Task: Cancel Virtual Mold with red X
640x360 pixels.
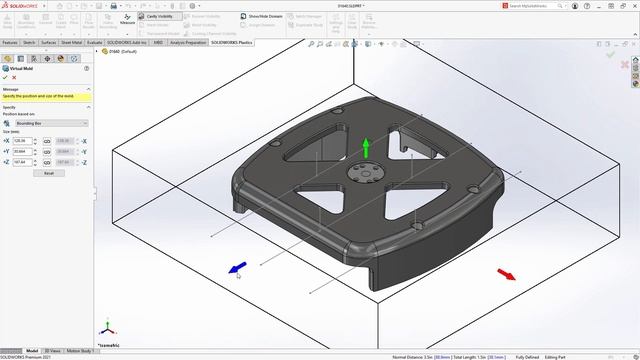Action: [14, 77]
